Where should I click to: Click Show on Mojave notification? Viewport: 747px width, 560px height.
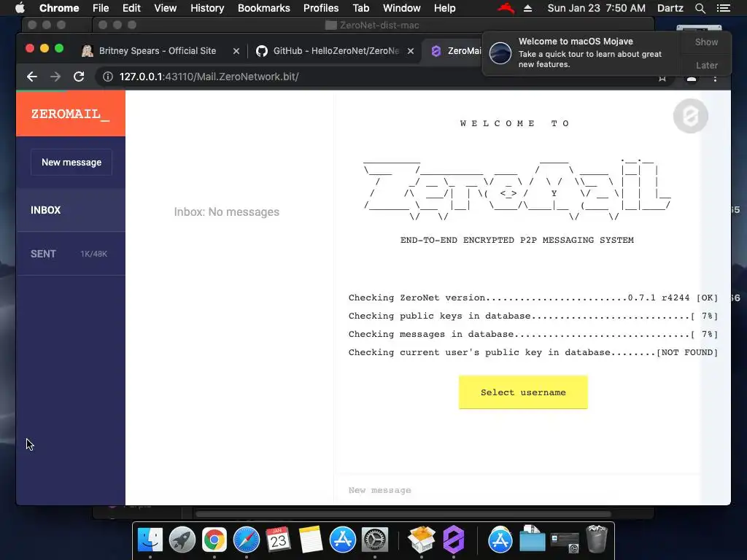[706, 42]
